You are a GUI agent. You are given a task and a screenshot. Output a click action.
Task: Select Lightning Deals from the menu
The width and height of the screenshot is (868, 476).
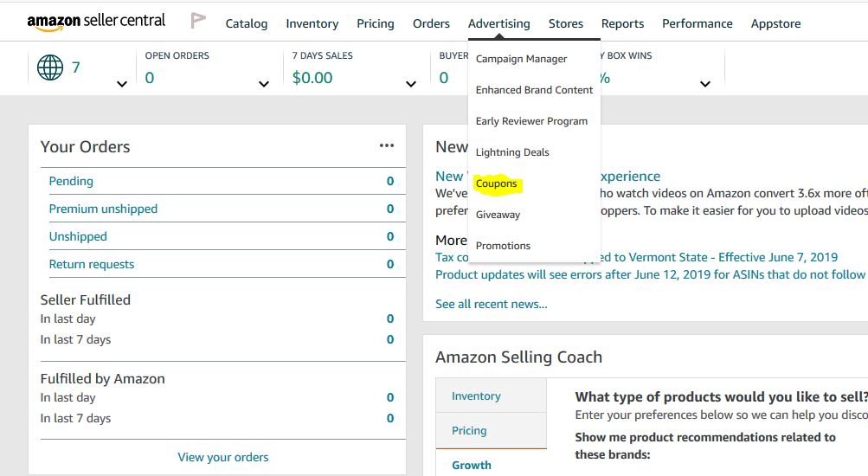pyautogui.click(x=512, y=152)
